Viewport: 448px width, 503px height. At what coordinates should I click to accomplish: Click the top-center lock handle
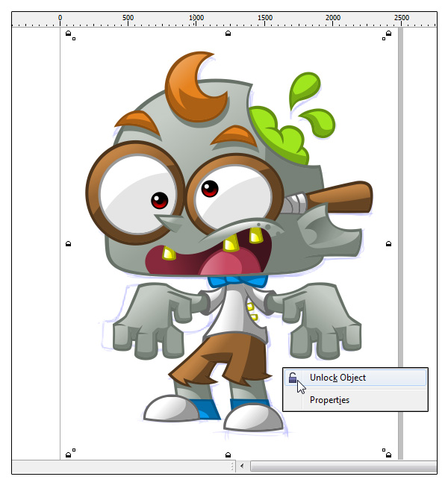click(228, 33)
